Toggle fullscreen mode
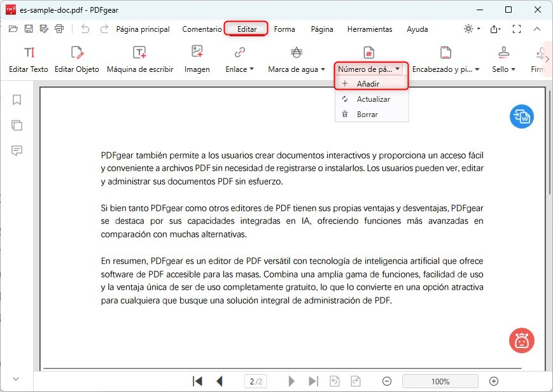 [517, 29]
